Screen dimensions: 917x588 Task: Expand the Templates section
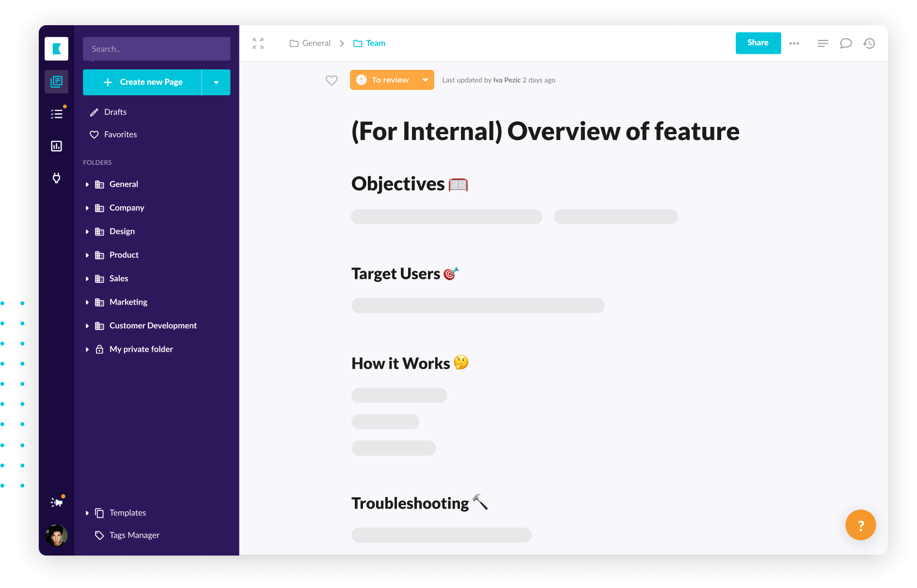[87, 513]
